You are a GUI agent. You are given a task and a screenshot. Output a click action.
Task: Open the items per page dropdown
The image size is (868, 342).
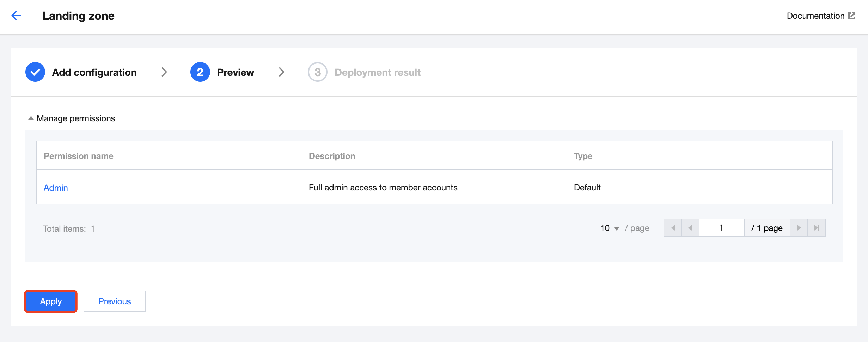610,228
